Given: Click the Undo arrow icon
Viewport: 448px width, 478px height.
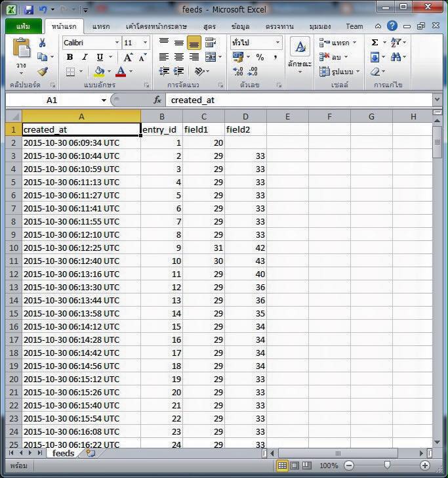Looking at the screenshot, I should click(x=43, y=10).
